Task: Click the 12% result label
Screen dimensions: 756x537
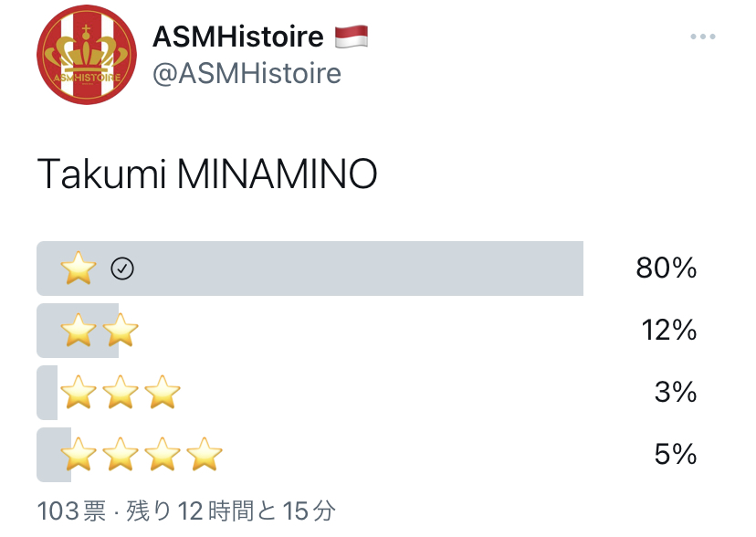Action: 669,331
